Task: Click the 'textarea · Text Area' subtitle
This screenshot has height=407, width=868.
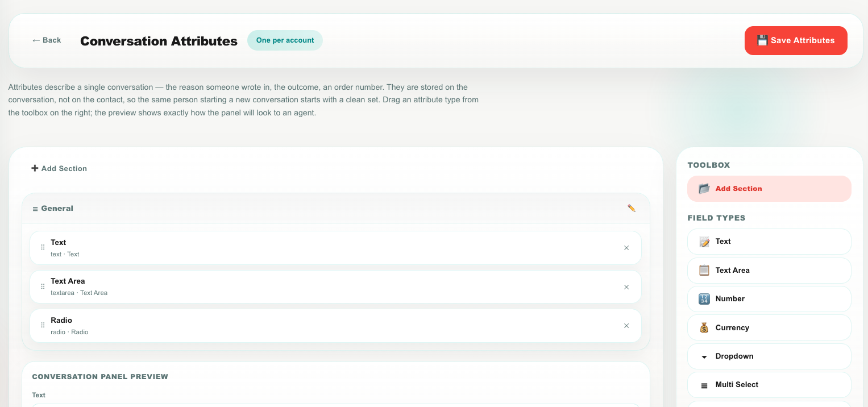Action: [79, 293]
